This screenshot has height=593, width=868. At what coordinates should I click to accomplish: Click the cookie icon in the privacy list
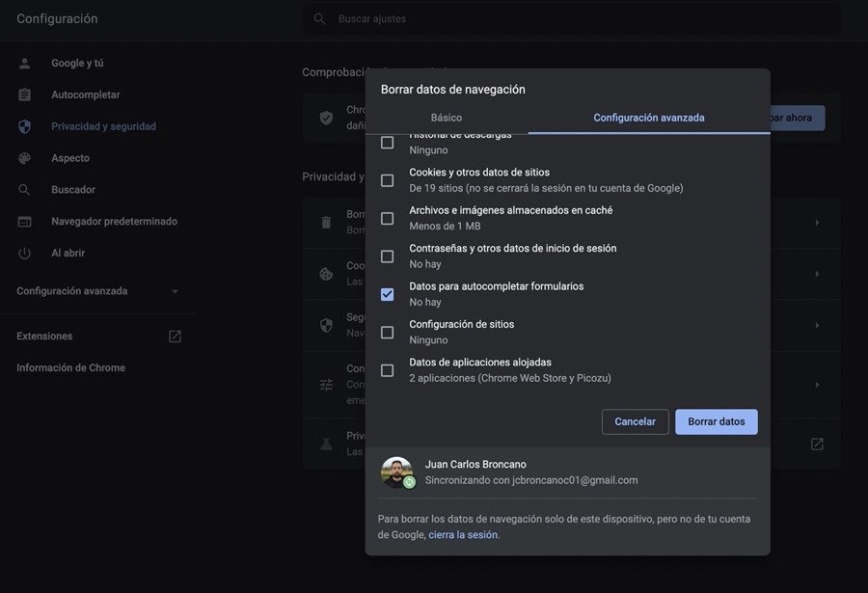326,274
